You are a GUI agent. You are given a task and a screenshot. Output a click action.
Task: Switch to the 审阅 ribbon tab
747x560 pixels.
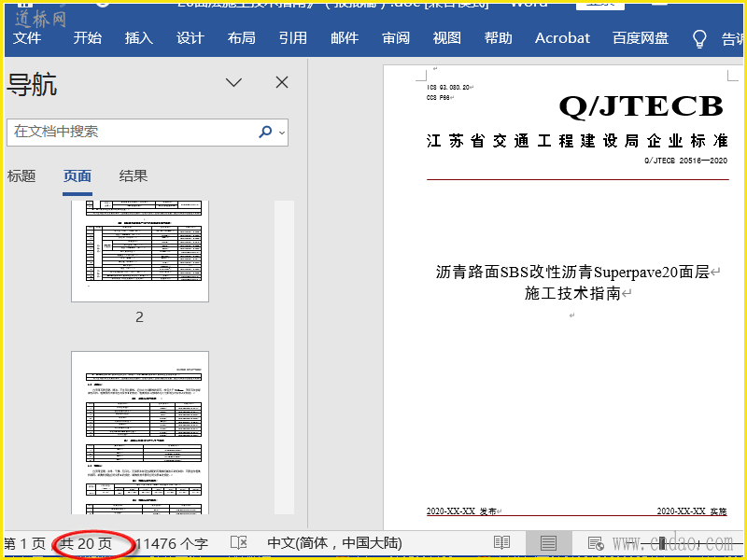pyautogui.click(x=395, y=38)
